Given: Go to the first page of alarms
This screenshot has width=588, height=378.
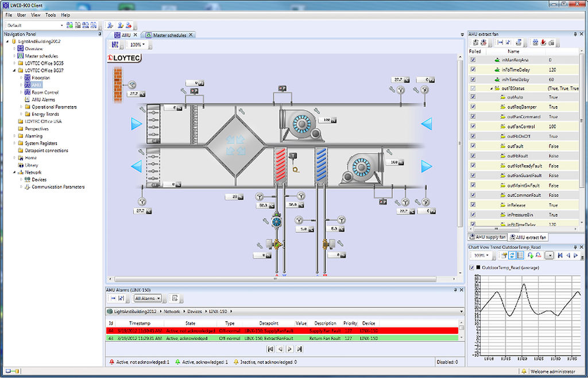Looking at the screenshot, I should click(270, 349).
